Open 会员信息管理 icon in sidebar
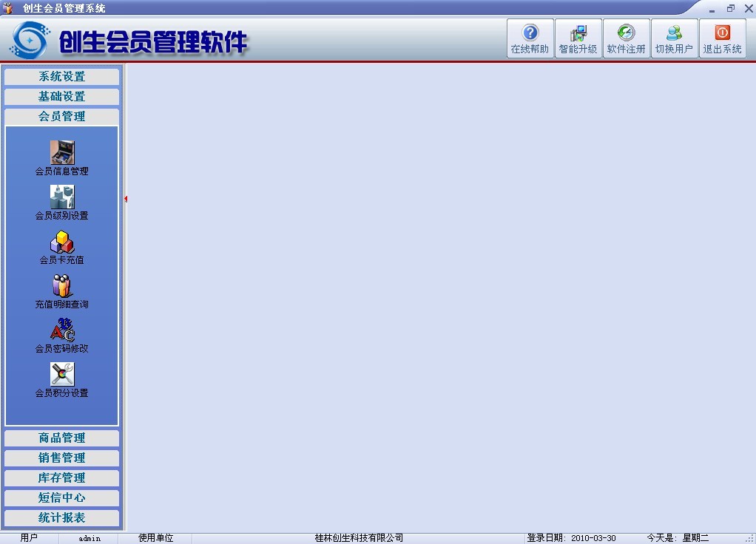 pos(62,152)
